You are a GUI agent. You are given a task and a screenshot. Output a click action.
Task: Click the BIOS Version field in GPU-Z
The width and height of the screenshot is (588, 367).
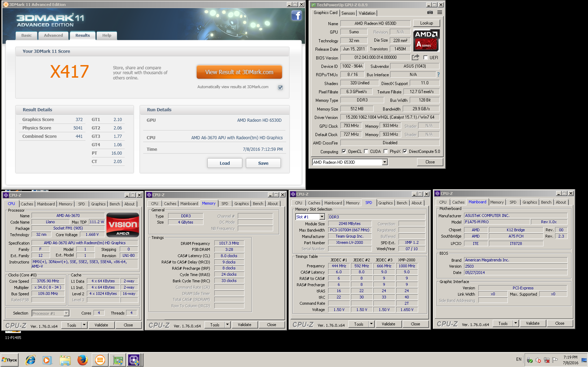pyautogui.click(x=375, y=57)
